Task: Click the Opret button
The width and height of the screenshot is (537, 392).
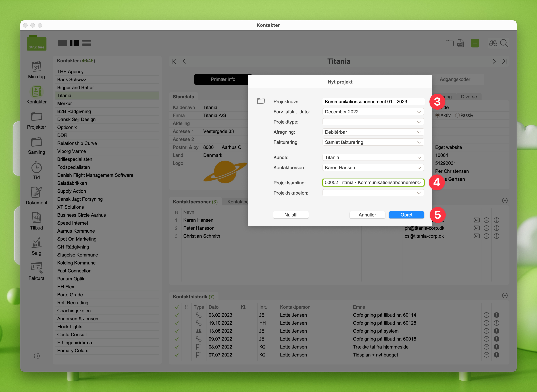Action: (406, 215)
